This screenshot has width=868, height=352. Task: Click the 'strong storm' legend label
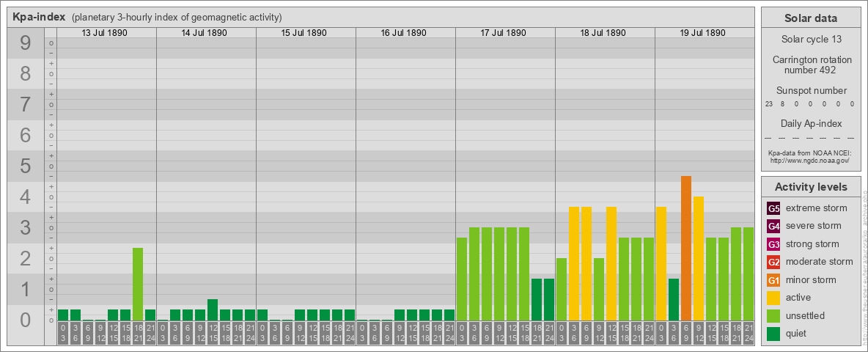coord(812,244)
